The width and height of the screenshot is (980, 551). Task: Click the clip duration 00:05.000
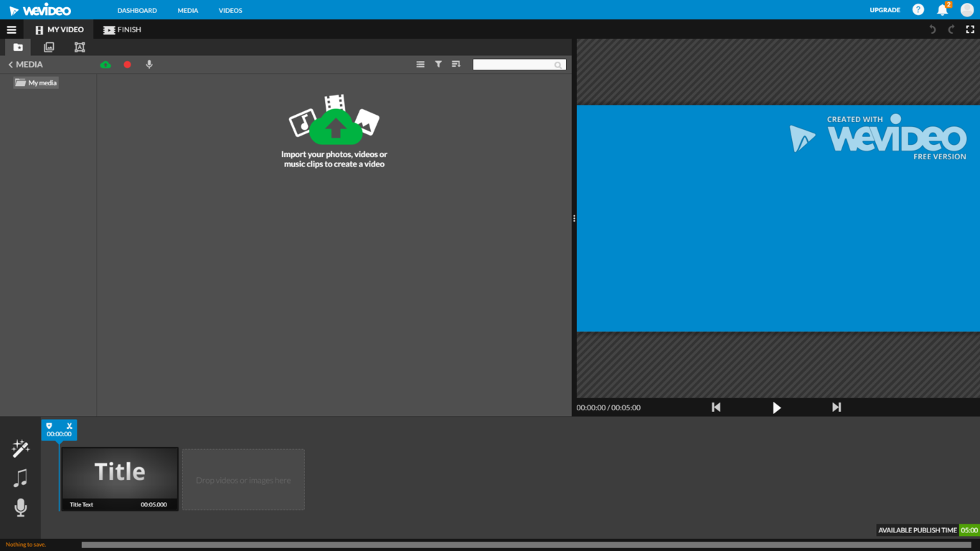point(154,504)
